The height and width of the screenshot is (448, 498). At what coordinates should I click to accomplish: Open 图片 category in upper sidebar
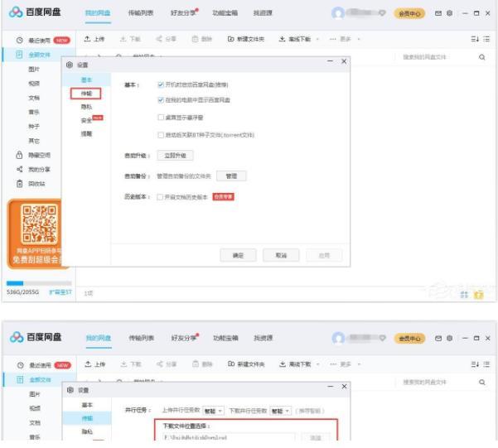point(34,70)
